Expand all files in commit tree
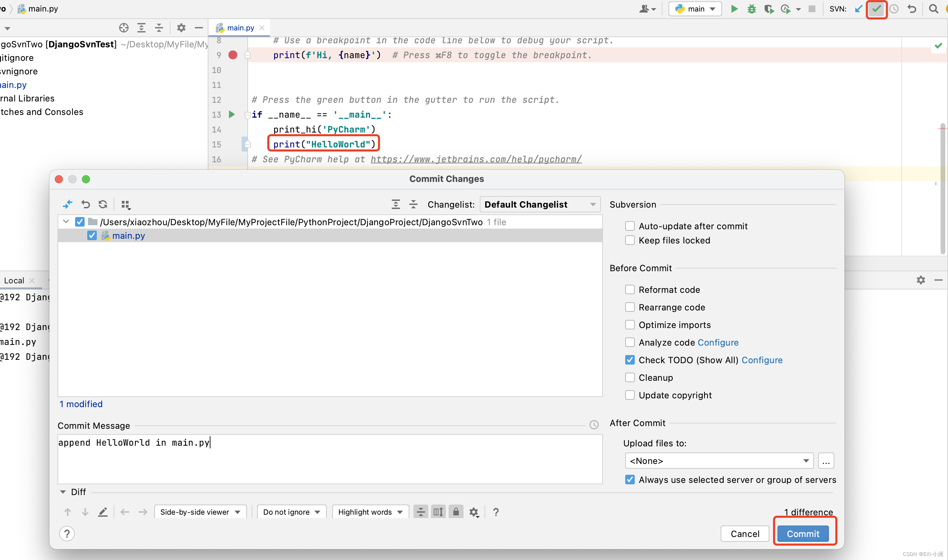The image size is (948, 560). pos(396,204)
